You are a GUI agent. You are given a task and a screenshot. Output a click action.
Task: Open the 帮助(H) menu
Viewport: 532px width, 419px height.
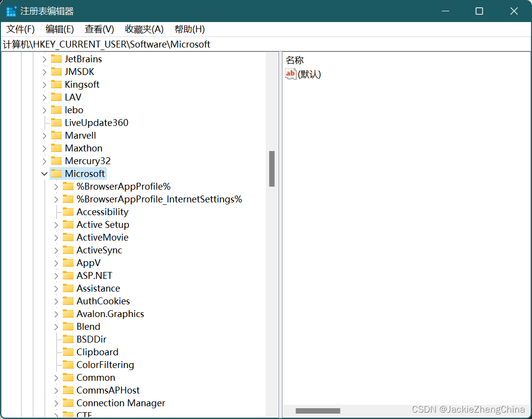coord(189,29)
